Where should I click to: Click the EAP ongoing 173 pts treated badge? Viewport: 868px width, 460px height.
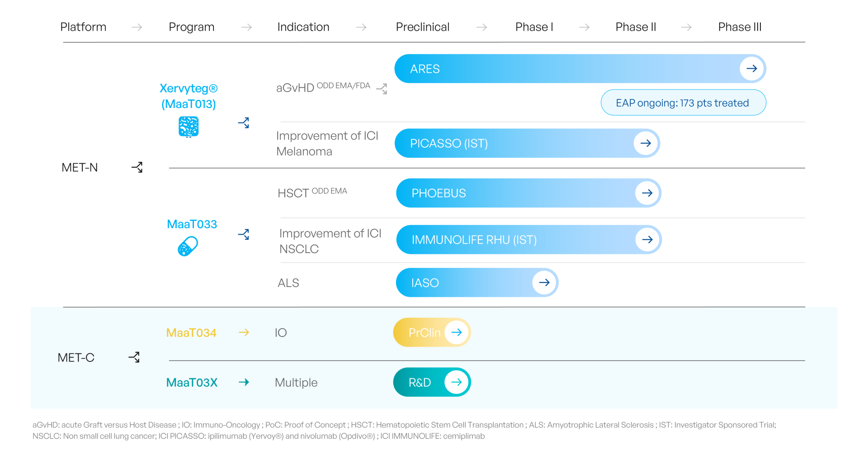click(x=683, y=103)
